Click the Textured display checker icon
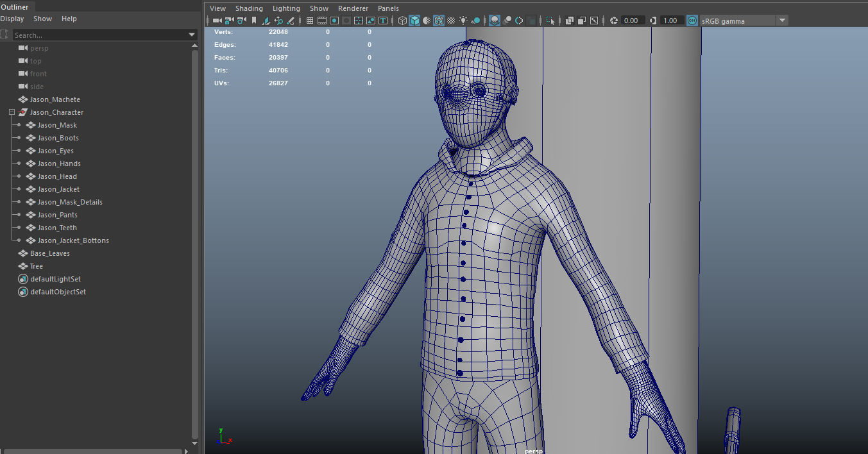Screen dimensions: 868x454 (451, 21)
